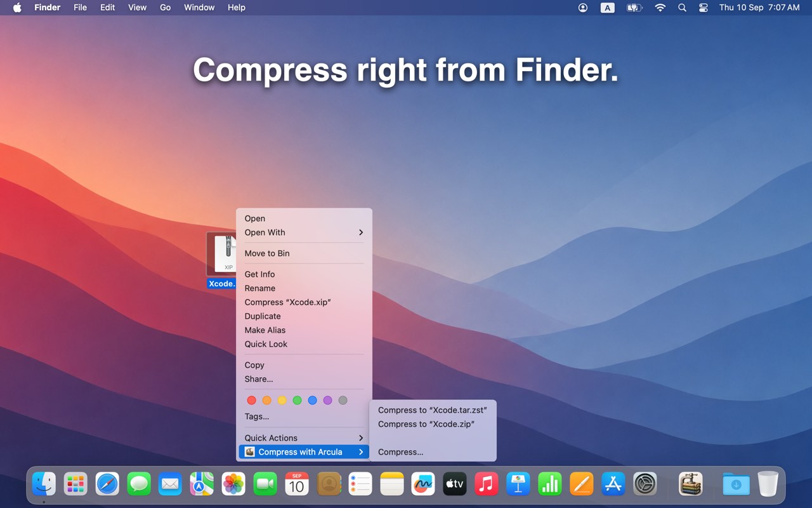Choose Quick Look
The height and width of the screenshot is (508, 812).
304,344
